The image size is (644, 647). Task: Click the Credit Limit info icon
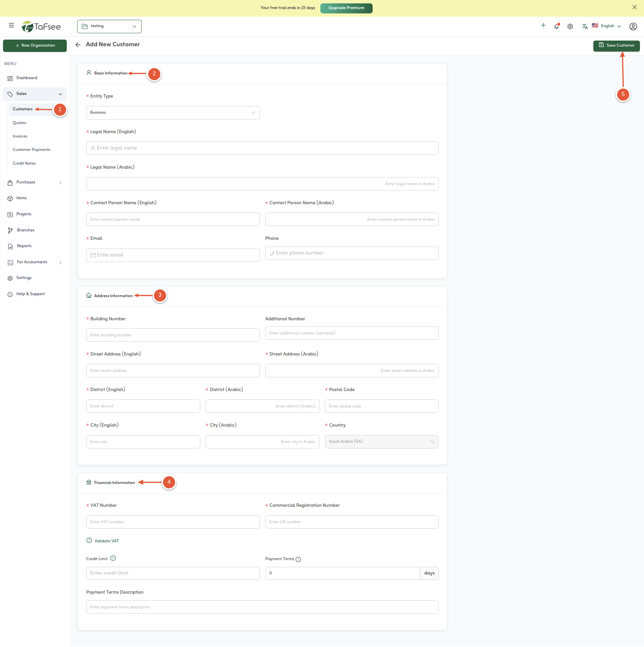(113, 558)
